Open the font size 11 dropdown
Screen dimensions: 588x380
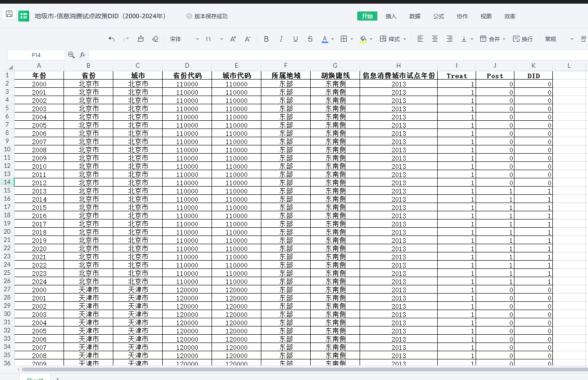[x=214, y=39]
